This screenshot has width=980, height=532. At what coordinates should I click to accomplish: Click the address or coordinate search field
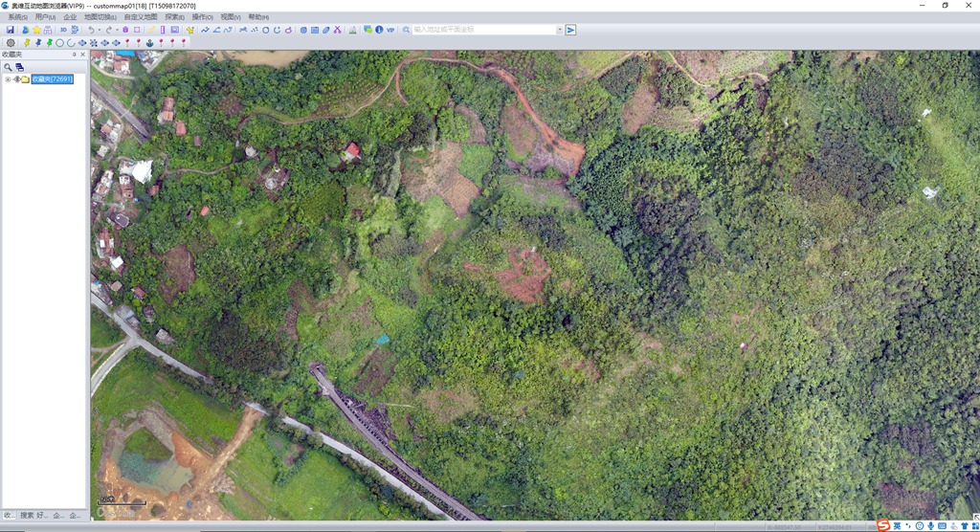484,30
